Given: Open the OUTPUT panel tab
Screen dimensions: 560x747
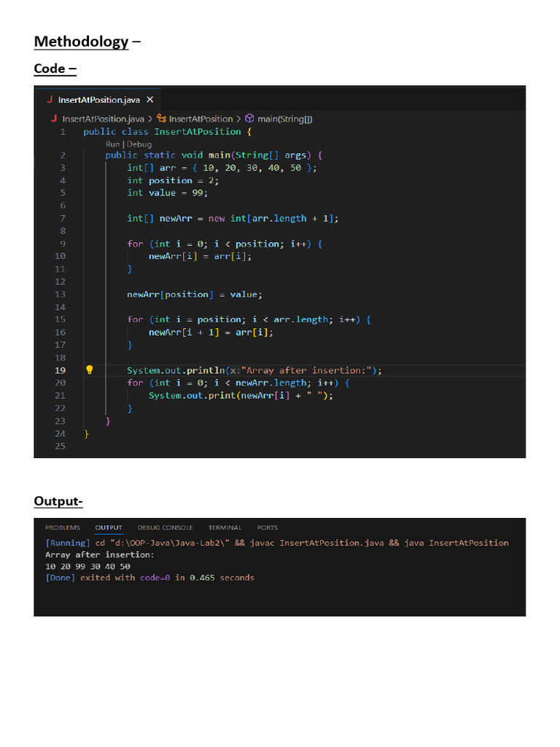Looking at the screenshot, I should click(109, 527).
